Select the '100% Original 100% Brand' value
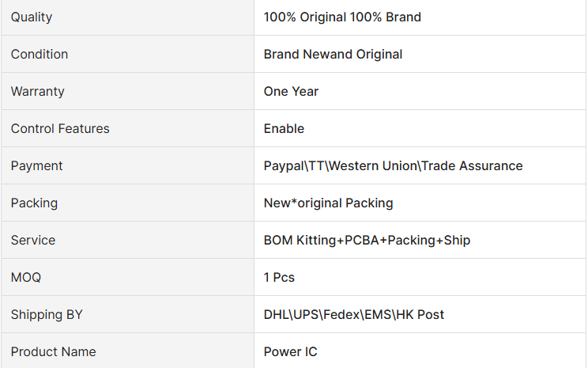Image resolution: width=588 pixels, height=368 pixels. [342, 17]
